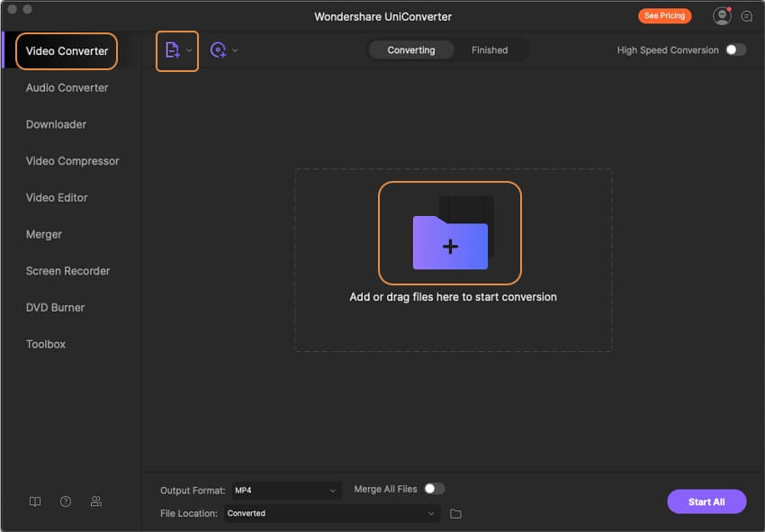This screenshot has height=532, width=765.
Task: Open the Output Format MP4 dropdown
Action: 286,490
